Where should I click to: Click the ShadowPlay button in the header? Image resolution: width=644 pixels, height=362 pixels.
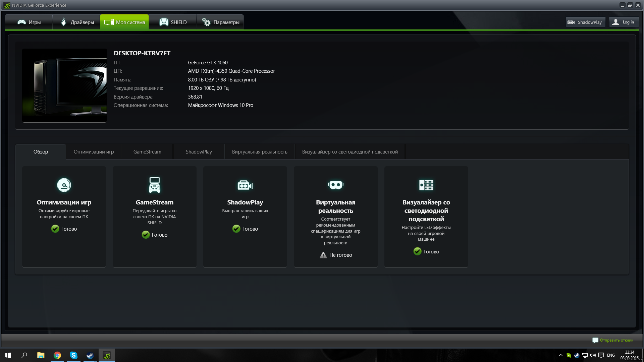point(585,22)
